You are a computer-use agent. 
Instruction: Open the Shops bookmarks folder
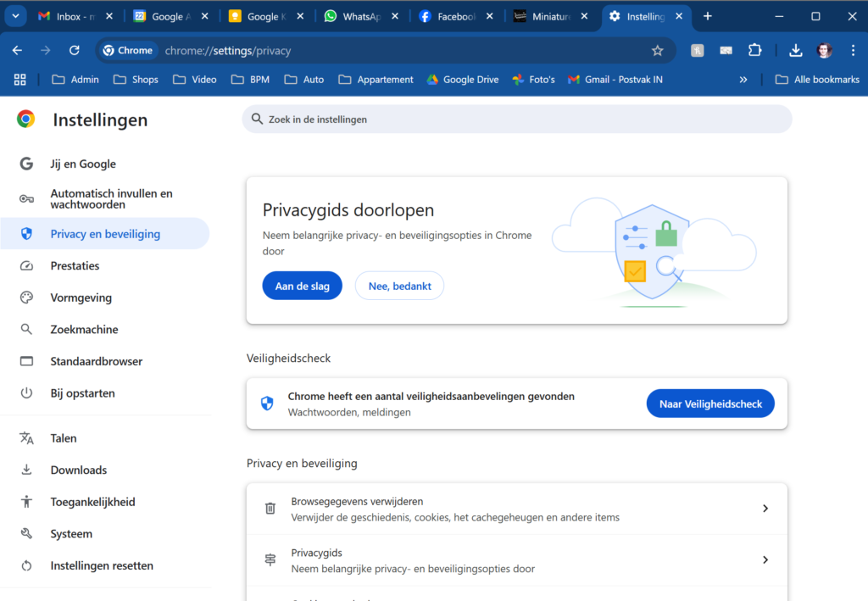click(x=136, y=80)
